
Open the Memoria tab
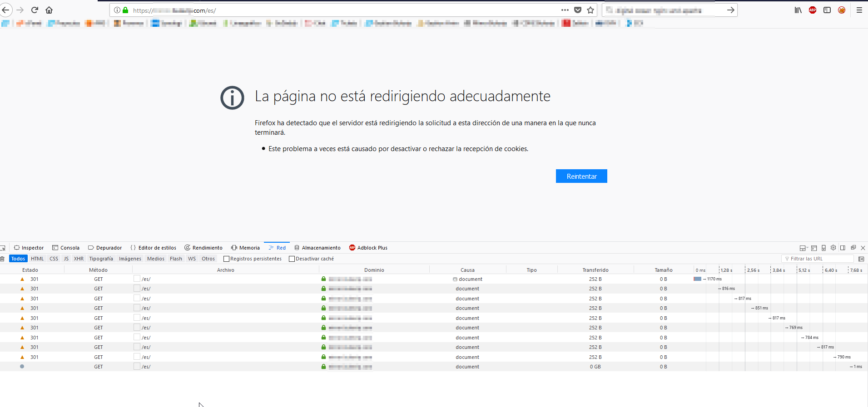(245, 248)
